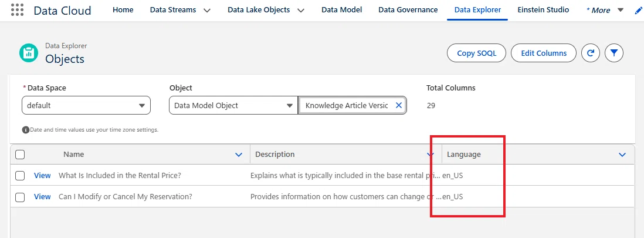Click the Total Columns value 29

click(431, 105)
